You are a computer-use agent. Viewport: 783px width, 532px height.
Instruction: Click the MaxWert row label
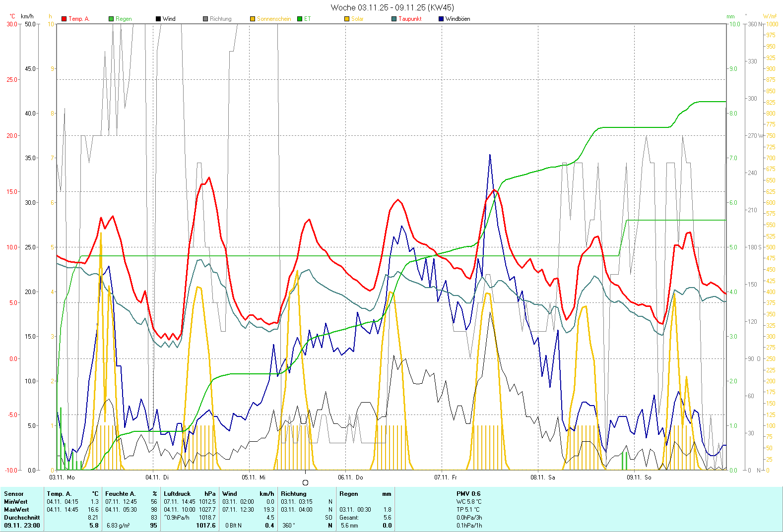[16, 510]
